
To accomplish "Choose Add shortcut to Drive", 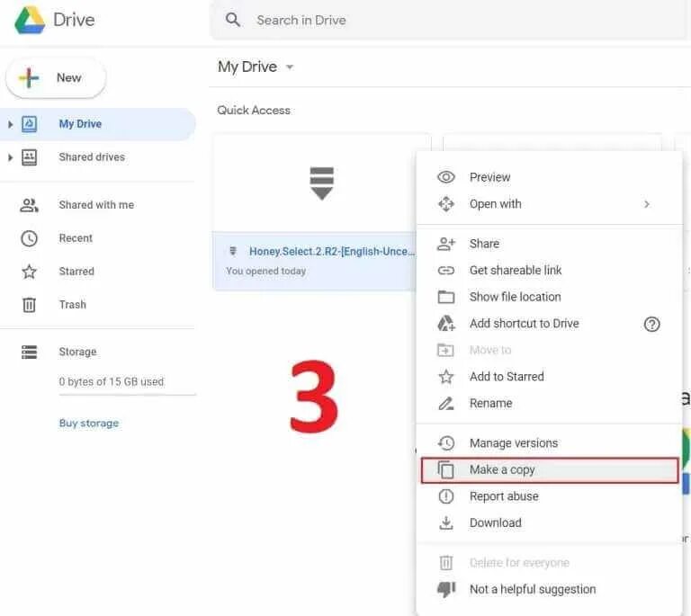I will pyautogui.click(x=549, y=323).
